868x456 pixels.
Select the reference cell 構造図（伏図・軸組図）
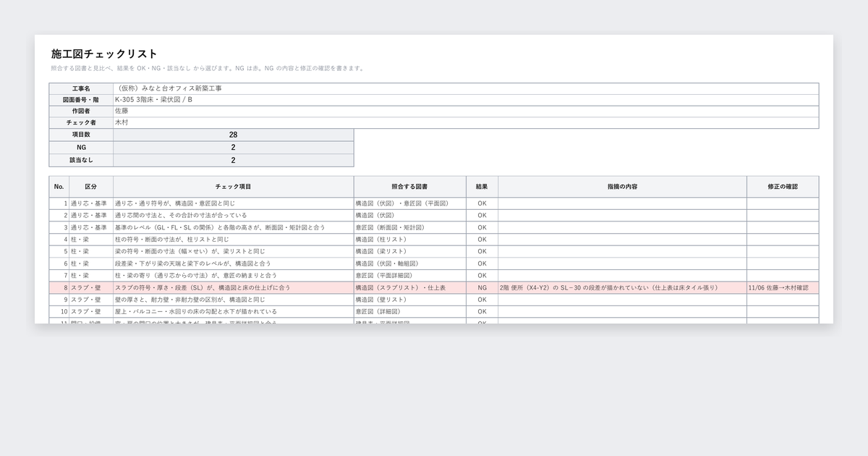click(410, 263)
